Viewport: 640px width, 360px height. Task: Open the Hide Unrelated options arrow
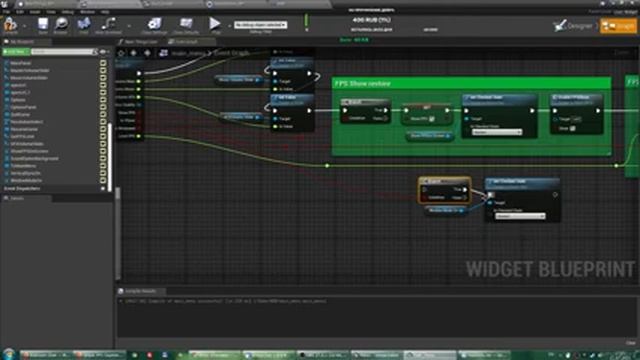129,26
